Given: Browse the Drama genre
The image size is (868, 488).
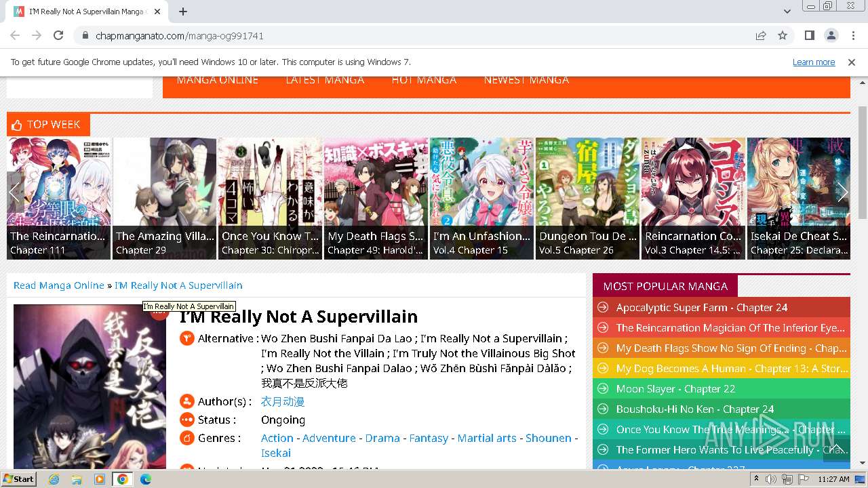Looking at the screenshot, I should pos(382,439).
